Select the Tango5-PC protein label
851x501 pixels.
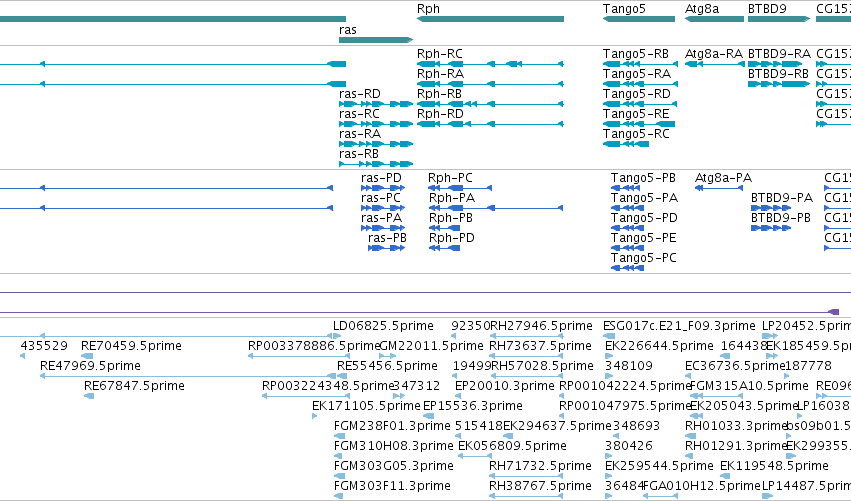[x=644, y=258]
